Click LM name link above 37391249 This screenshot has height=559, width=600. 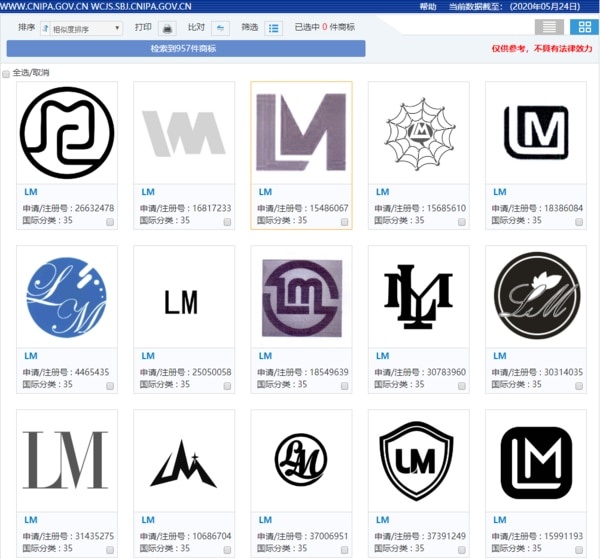pyautogui.click(x=383, y=520)
